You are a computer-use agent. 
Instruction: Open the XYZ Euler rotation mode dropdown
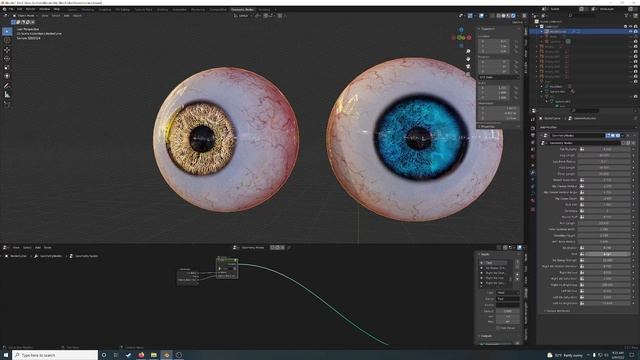pos(499,77)
